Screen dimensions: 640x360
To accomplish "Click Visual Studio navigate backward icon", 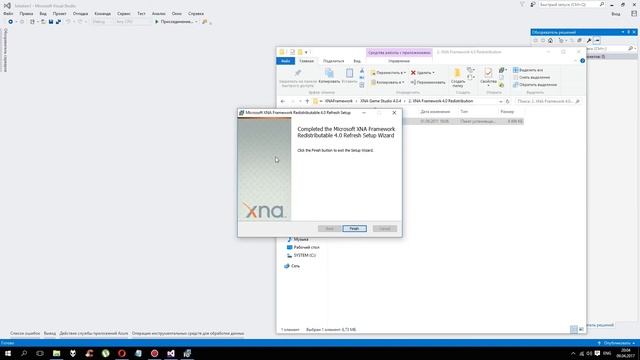I will point(11,22).
